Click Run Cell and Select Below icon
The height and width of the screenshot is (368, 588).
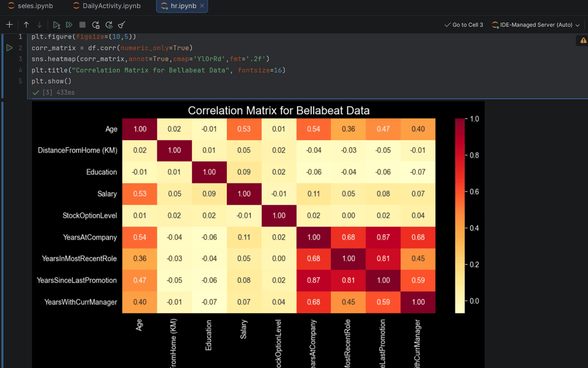click(x=56, y=25)
